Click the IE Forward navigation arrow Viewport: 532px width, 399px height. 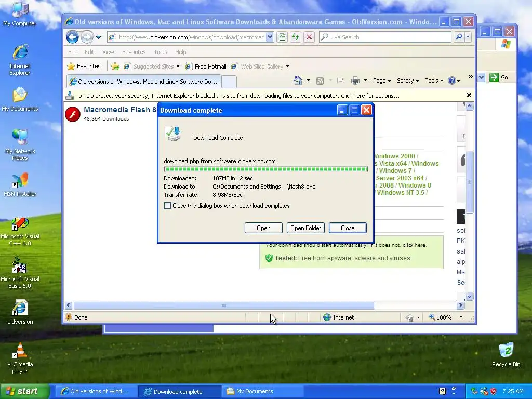point(87,37)
